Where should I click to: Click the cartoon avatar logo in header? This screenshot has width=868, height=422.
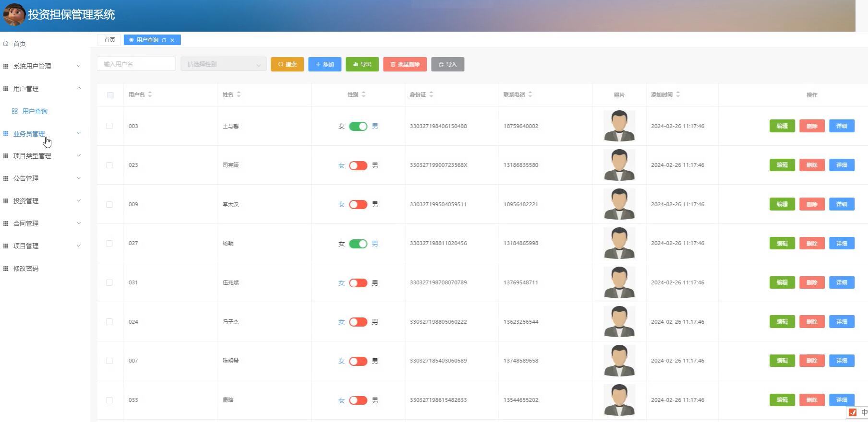[x=14, y=14]
